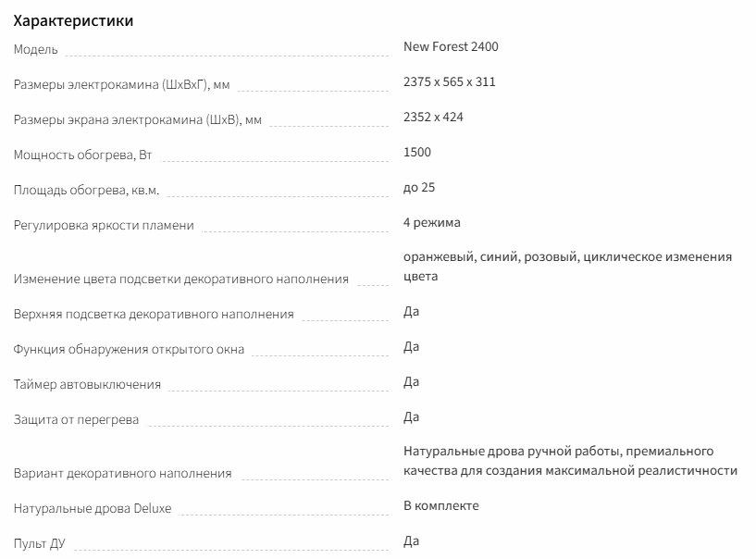Click the Натуральные дрова ручной работы description

click(570, 461)
